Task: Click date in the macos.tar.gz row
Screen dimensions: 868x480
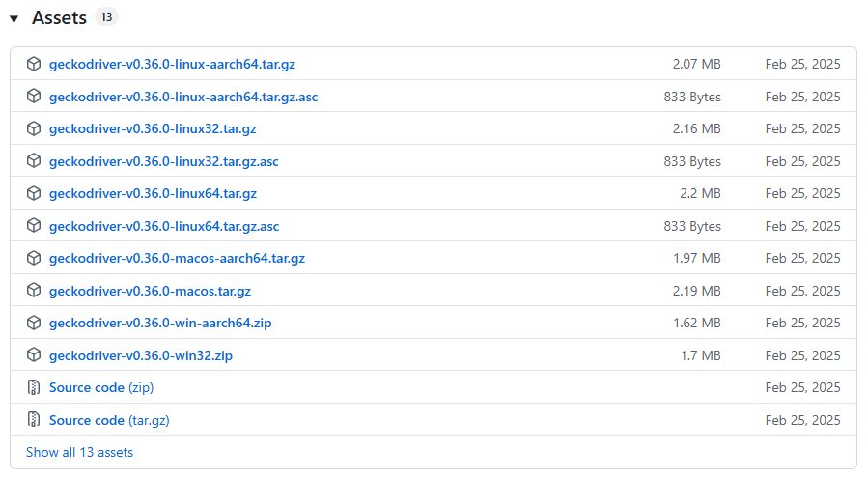Action: 802,292
